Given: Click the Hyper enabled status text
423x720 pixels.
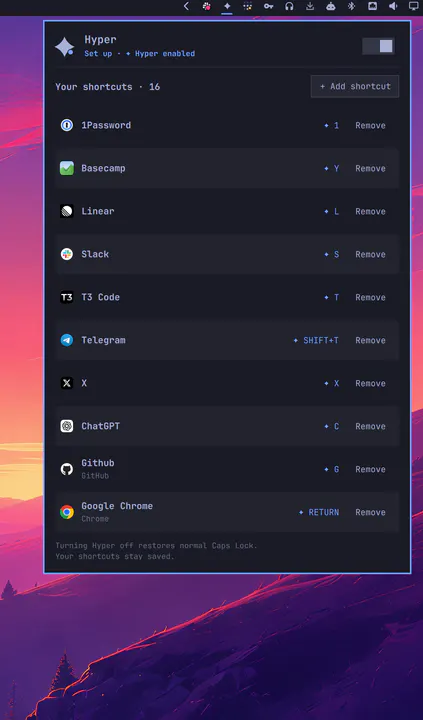Looking at the screenshot, I should [160, 54].
